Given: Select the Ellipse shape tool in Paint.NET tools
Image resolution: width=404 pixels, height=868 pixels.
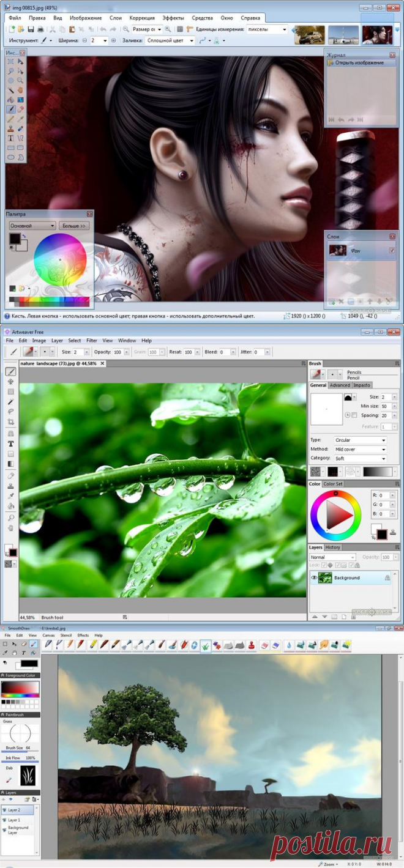Looking at the screenshot, I should pyautogui.click(x=11, y=157).
